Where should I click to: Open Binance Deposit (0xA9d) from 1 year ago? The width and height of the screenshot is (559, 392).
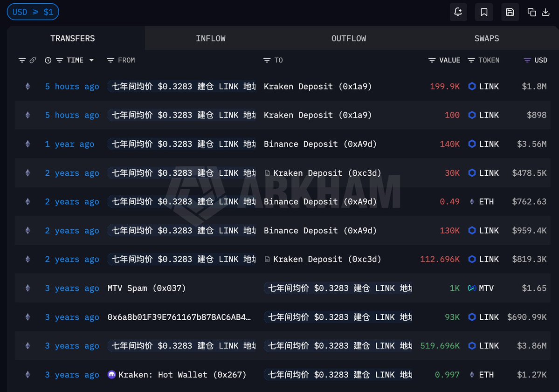click(x=320, y=144)
